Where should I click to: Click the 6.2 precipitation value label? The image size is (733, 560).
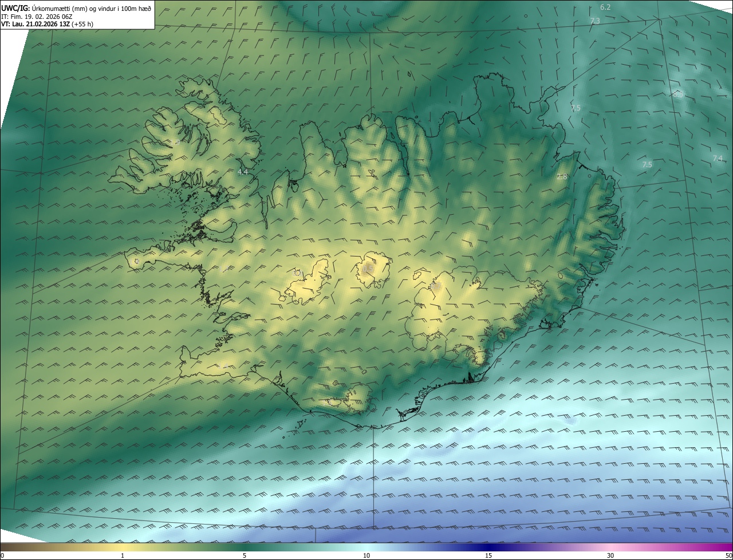click(605, 7)
